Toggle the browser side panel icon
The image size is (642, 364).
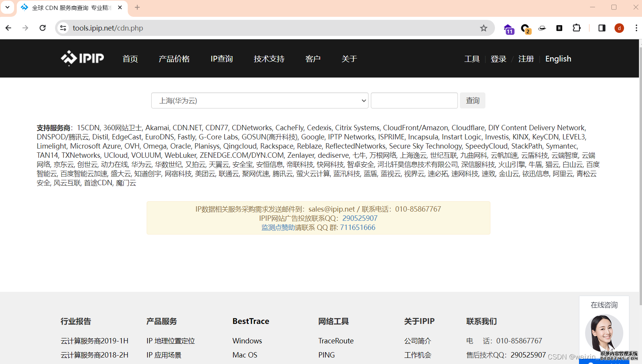pos(602,28)
